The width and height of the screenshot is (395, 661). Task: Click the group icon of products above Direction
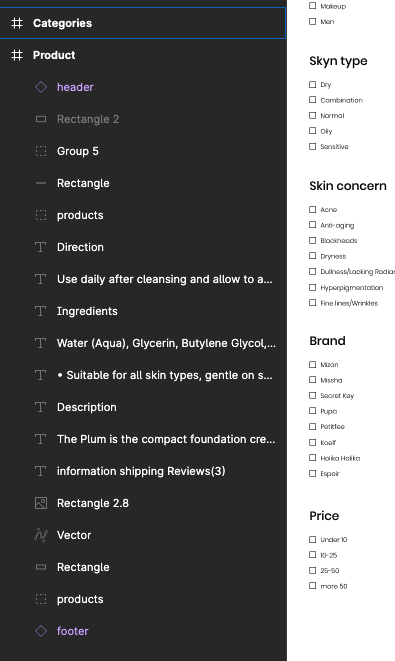[41, 215]
